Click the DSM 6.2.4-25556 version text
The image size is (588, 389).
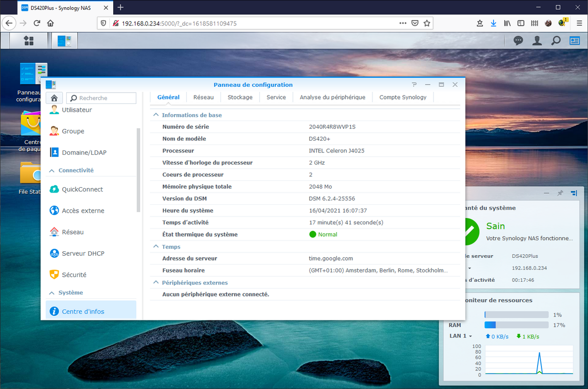click(332, 198)
